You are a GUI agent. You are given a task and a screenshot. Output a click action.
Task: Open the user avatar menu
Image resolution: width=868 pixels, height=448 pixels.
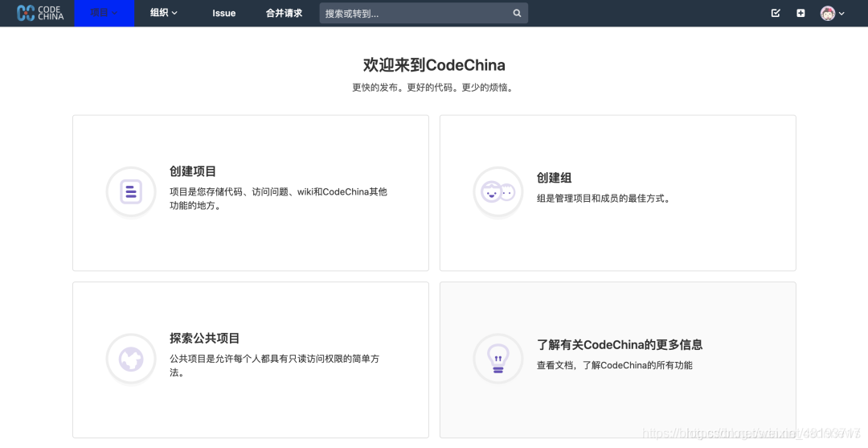(x=832, y=14)
